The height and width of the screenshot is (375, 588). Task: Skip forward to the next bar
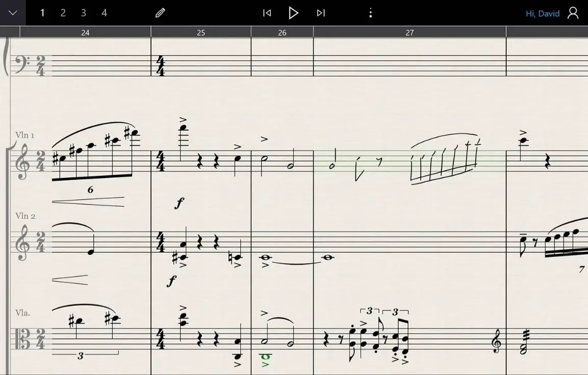click(x=321, y=13)
